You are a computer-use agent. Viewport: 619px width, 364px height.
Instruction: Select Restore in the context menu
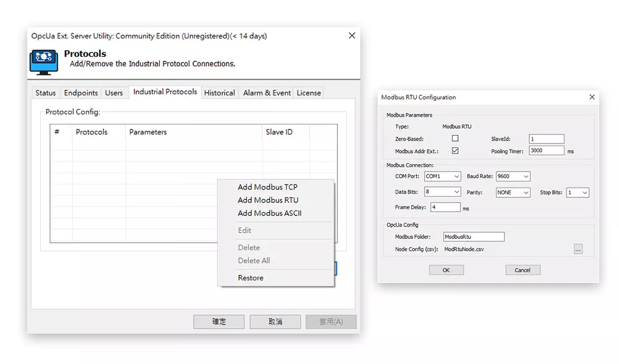(251, 278)
